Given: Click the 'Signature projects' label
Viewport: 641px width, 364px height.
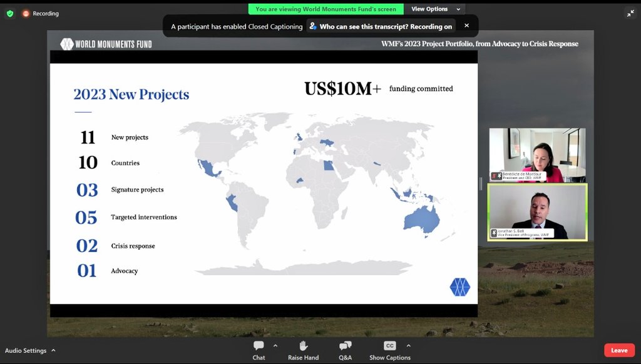Looking at the screenshot, I should pyautogui.click(x=137, y=190).
